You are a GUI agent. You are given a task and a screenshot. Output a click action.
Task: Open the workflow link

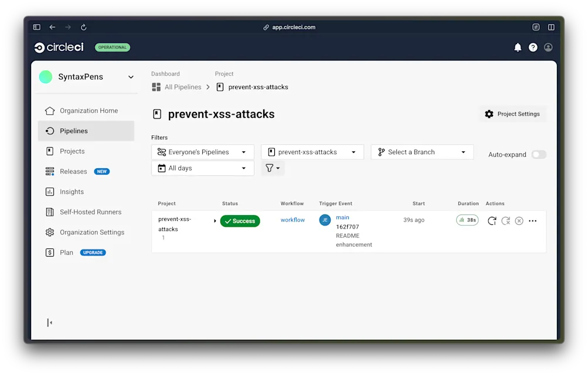tap(292, 220)
